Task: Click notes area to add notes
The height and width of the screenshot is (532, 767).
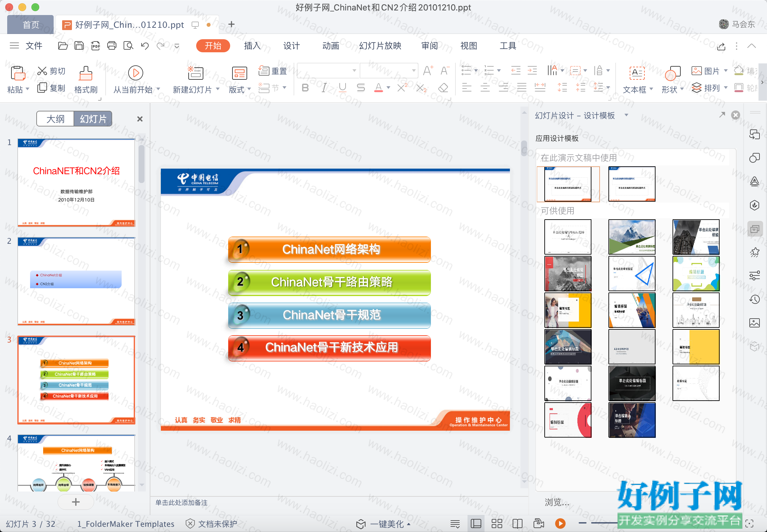Action: tap(338, 502)
